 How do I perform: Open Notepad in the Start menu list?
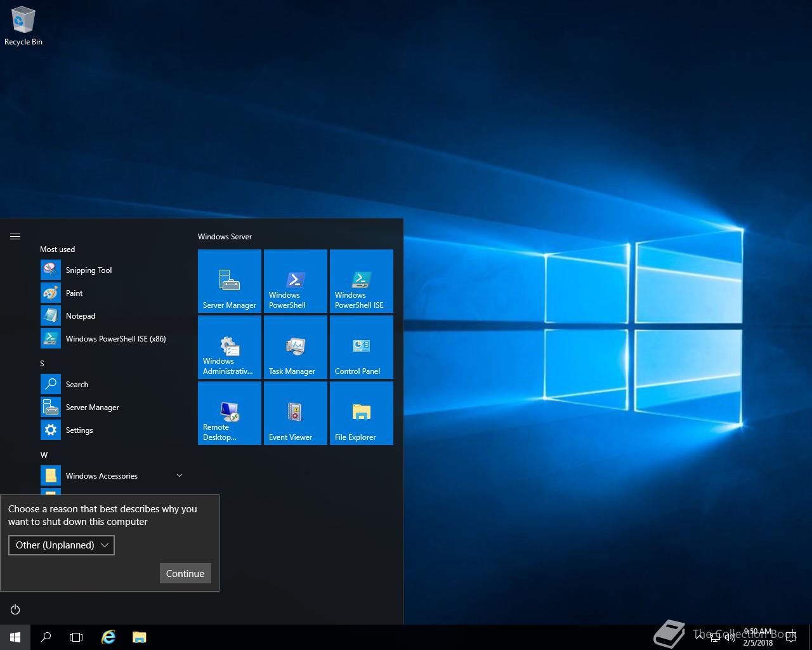pyautogui.click(x=111, y=316)
